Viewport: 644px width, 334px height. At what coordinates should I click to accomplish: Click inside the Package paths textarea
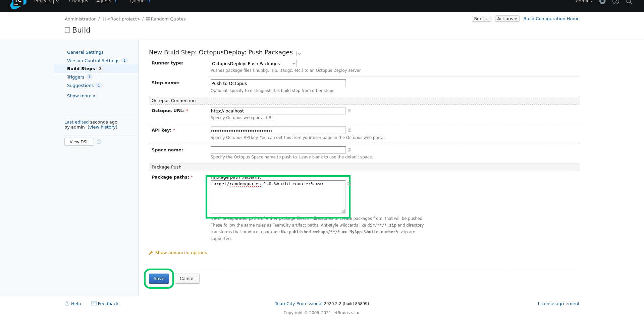[278, 197]
